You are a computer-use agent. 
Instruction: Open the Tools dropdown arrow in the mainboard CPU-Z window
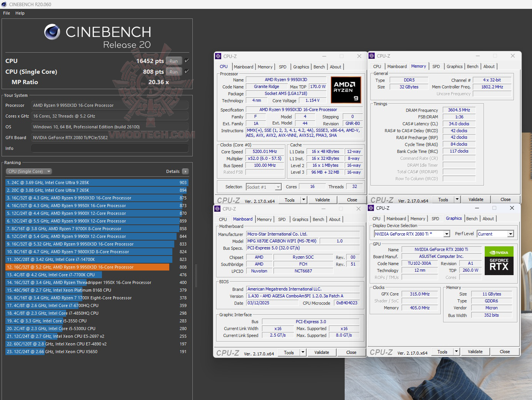303,352
